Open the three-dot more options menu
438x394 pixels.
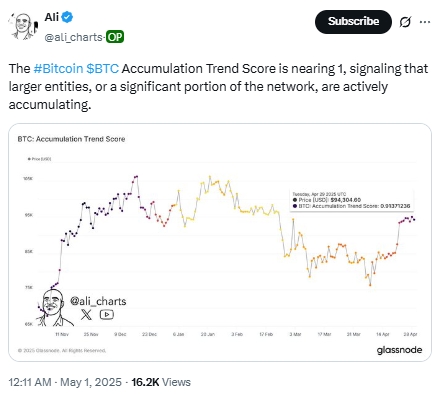425,22
